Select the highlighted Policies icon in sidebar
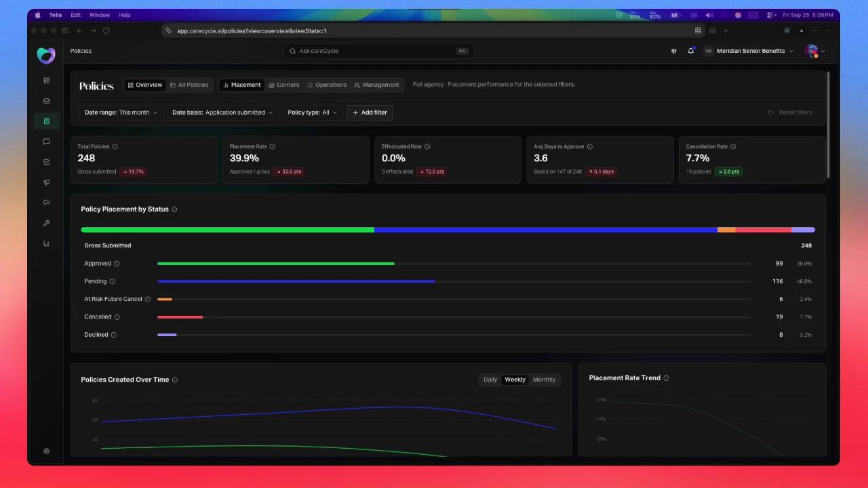Screen dimensions: 868x488 click(47, 121)
